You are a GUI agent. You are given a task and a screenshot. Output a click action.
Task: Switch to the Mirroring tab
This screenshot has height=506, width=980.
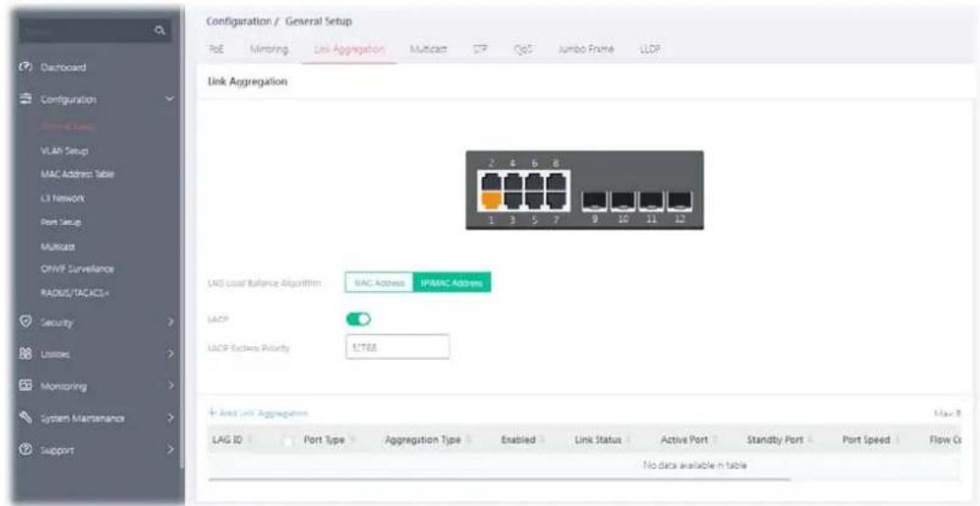tap(268, 49)
